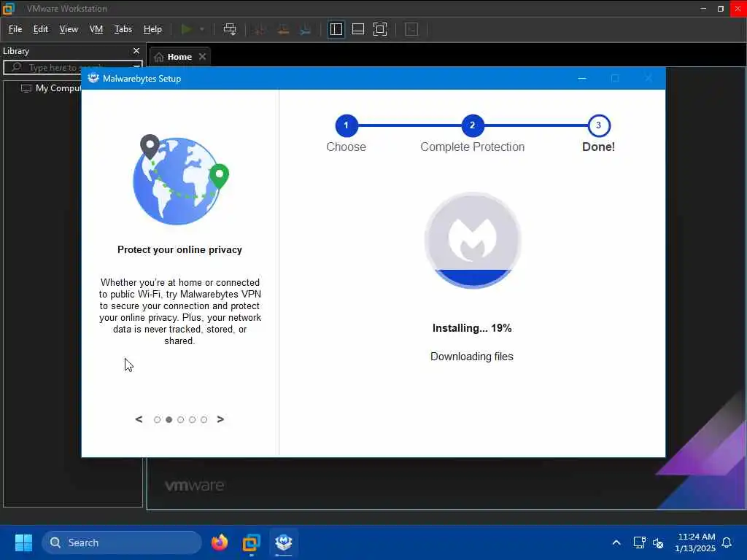
Task: Open the View menu in VMware Workstation
Action: coord(69,29)
